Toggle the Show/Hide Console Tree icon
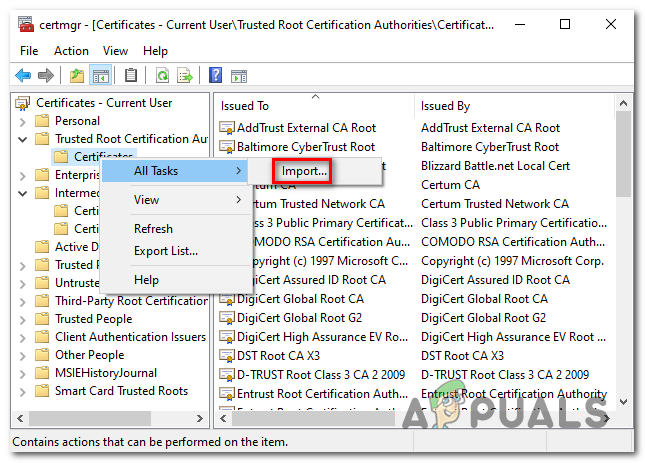 (100, 76)
